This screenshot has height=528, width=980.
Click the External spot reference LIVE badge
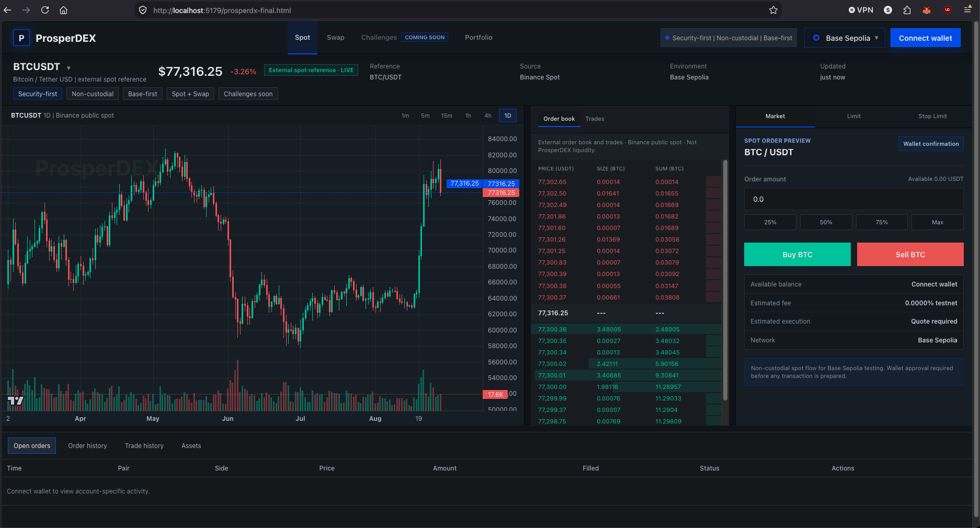[311, 70]
